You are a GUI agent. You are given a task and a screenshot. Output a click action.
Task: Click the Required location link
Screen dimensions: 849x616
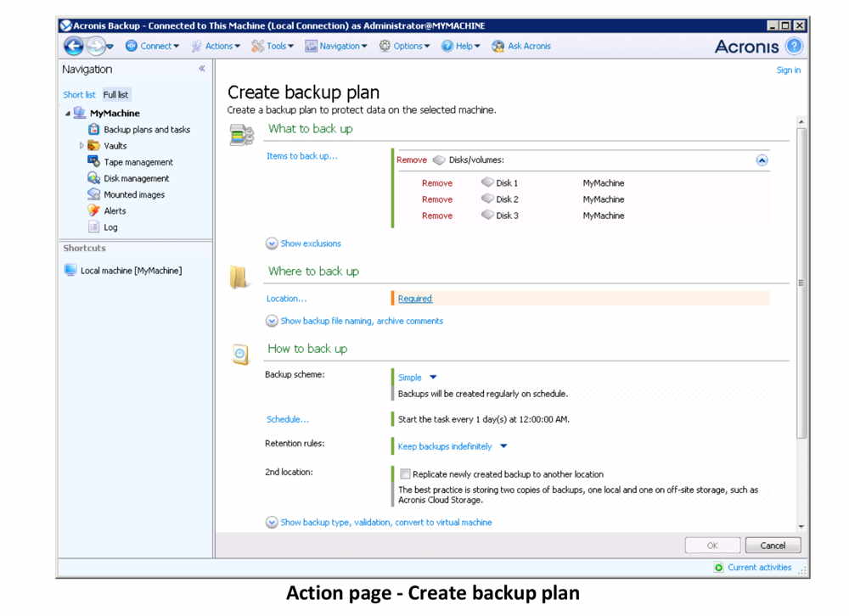tap(415, 298)
